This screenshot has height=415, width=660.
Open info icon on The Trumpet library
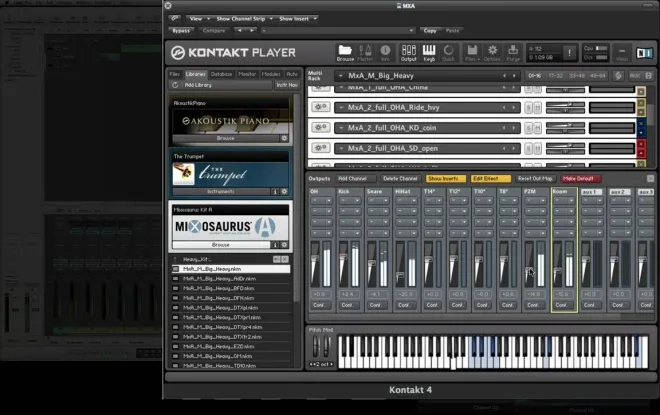[275, 192]
